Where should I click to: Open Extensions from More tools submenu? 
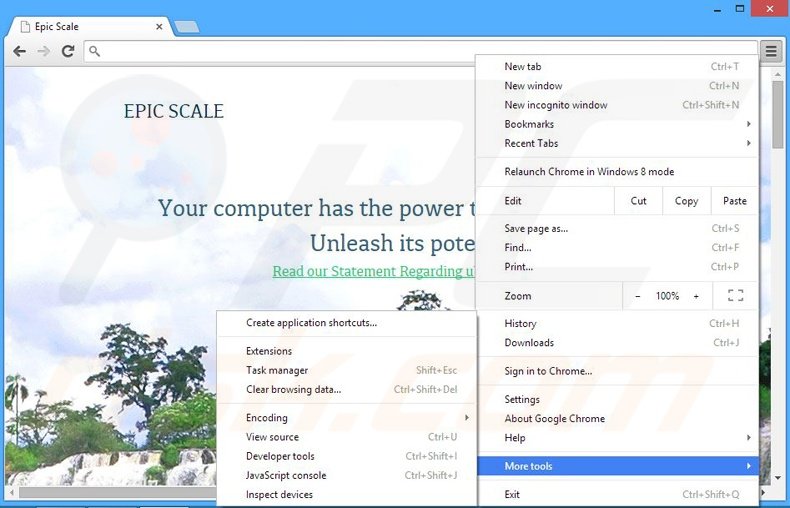tap(347, 351)
